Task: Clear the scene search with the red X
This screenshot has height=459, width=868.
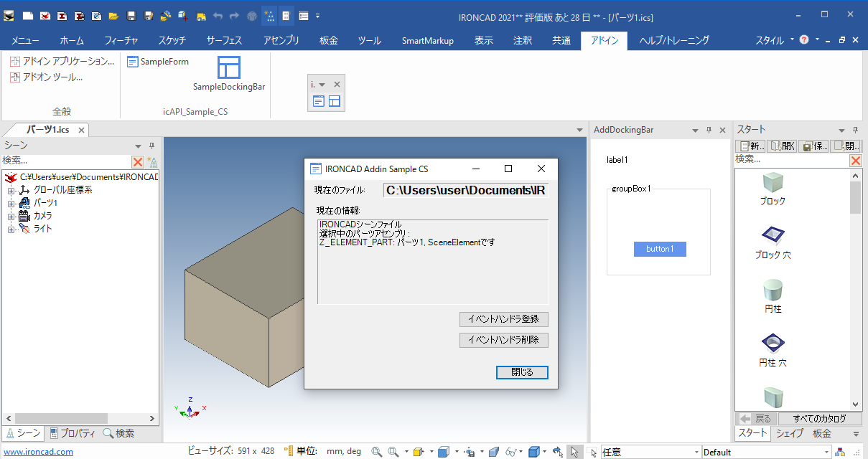Action: point(138,161)
